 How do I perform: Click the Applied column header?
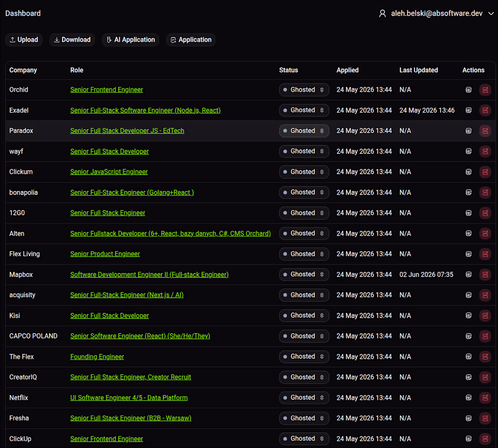347,70
